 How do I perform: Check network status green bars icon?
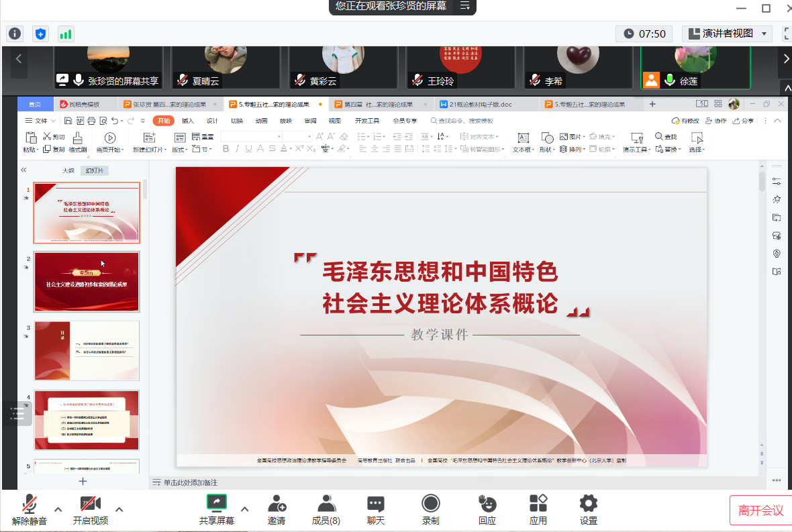65,34
